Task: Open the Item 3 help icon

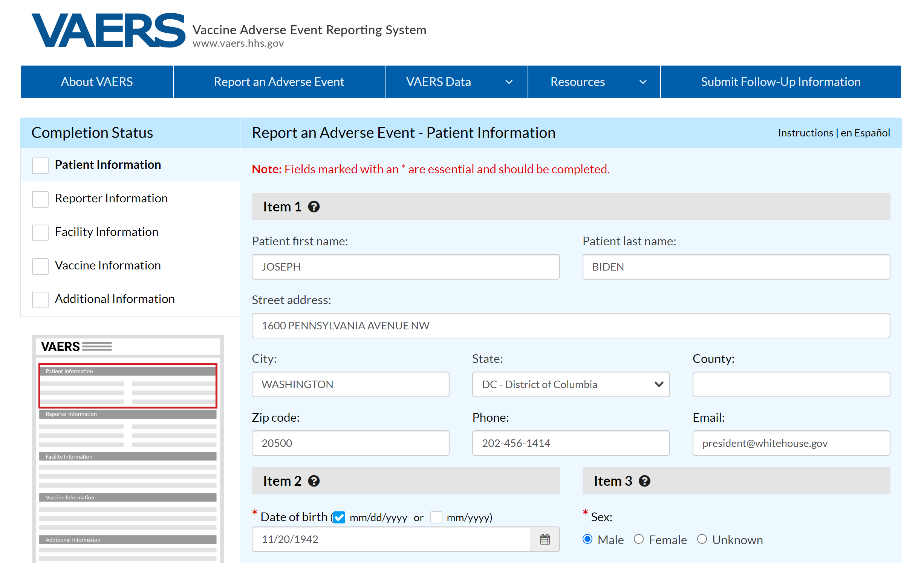Action: click(644, 481)
